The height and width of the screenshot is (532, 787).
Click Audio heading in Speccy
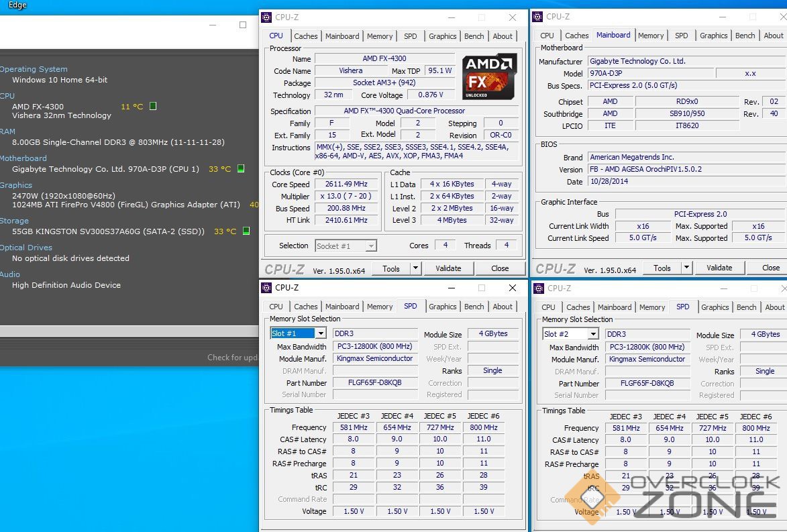pyautogui.click(x=10, y=274)
